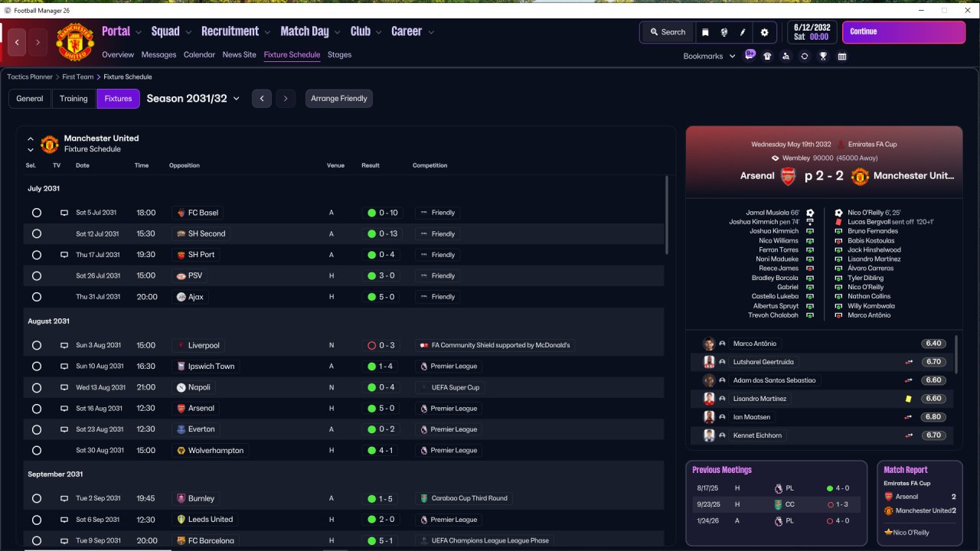Screen dimensions: 980x551
Task: Show next season with right chevron button
Action: (286, 98)
